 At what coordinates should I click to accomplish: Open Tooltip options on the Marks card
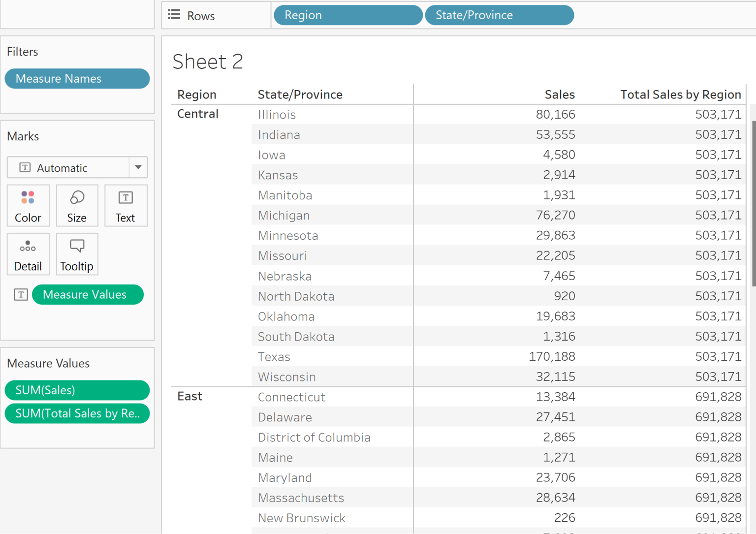[x=77, y=254]
